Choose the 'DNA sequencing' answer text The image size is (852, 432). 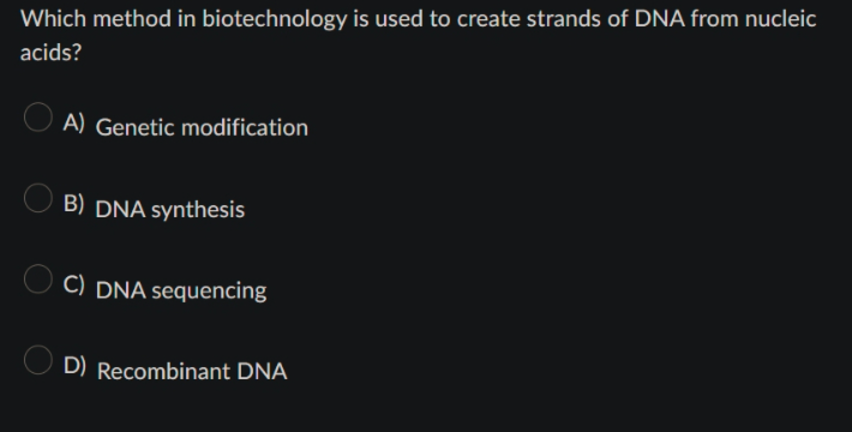181,290
